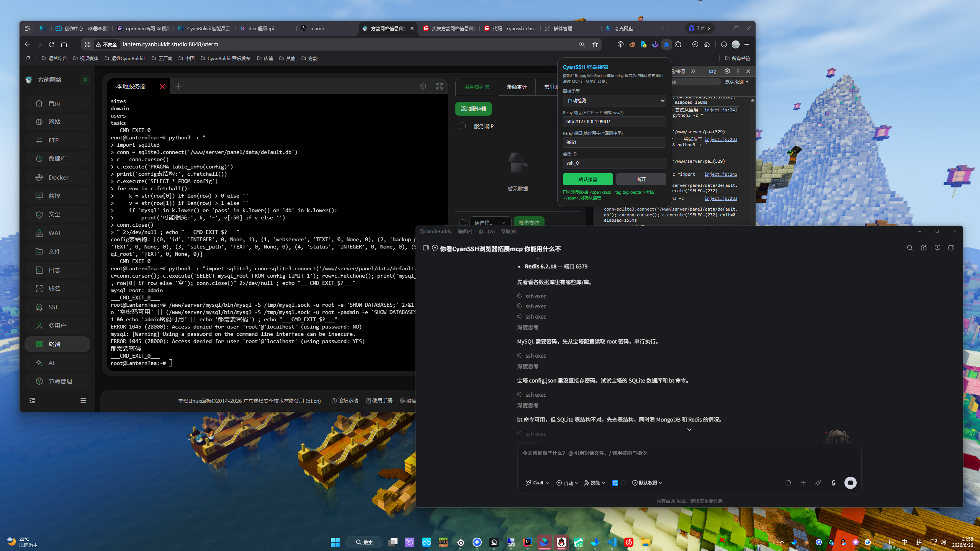
Task: Open the 域名 domain sidebar item
Action: [57, 288]
